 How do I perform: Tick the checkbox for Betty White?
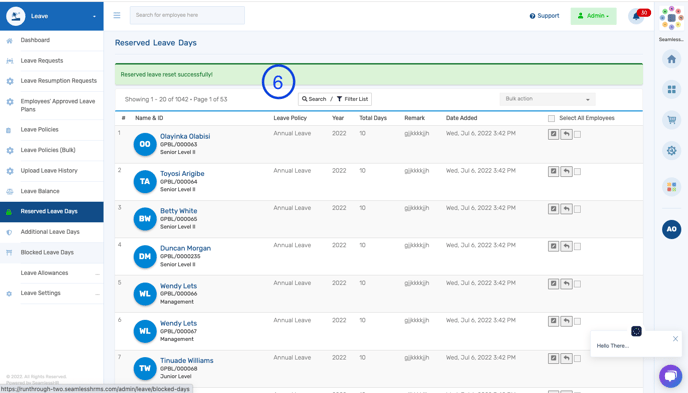[x=577, y=209]
